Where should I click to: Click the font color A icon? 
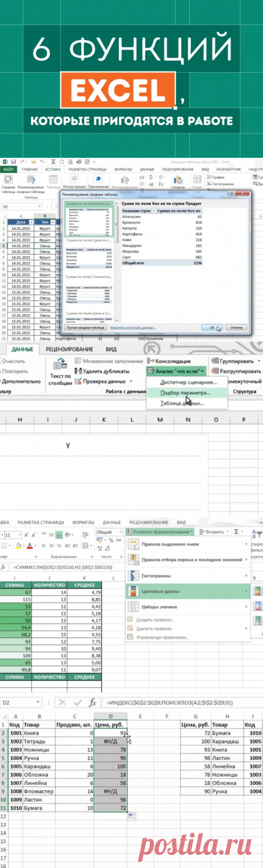tap(29, 546)
